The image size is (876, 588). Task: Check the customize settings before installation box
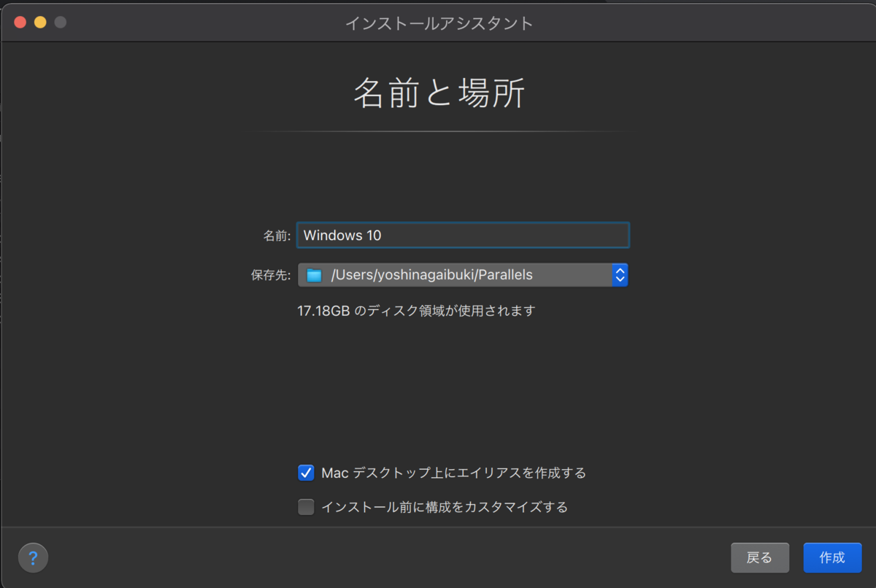(x=306, y=506)
